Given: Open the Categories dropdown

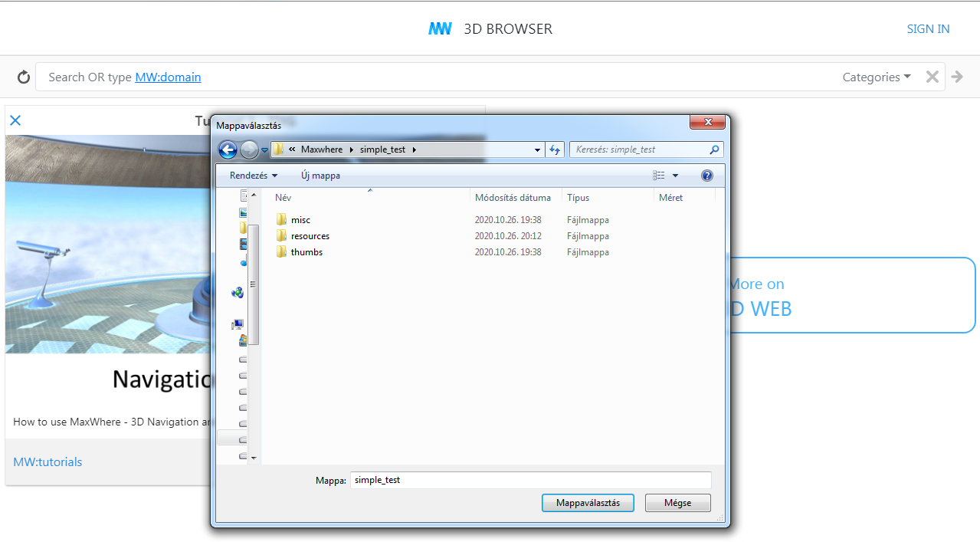Looking at the screenshot, I should pyautogui.click(x=877, y=77).
